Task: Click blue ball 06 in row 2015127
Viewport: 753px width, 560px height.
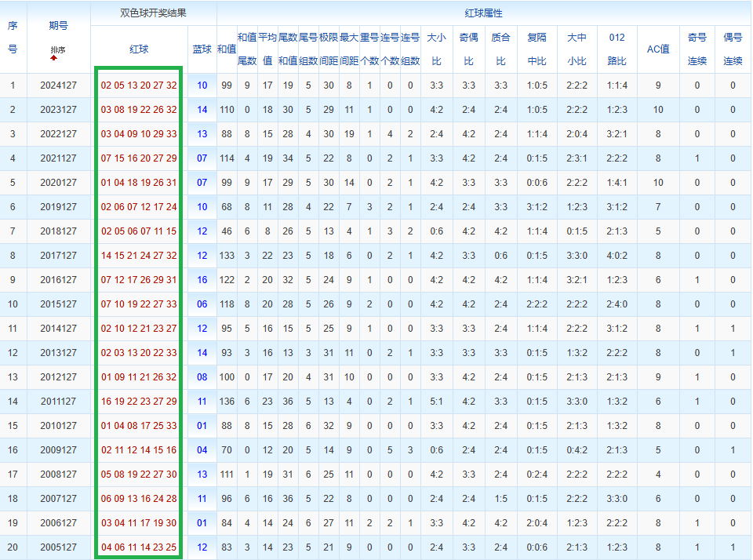Action: (x=202, y=304)
